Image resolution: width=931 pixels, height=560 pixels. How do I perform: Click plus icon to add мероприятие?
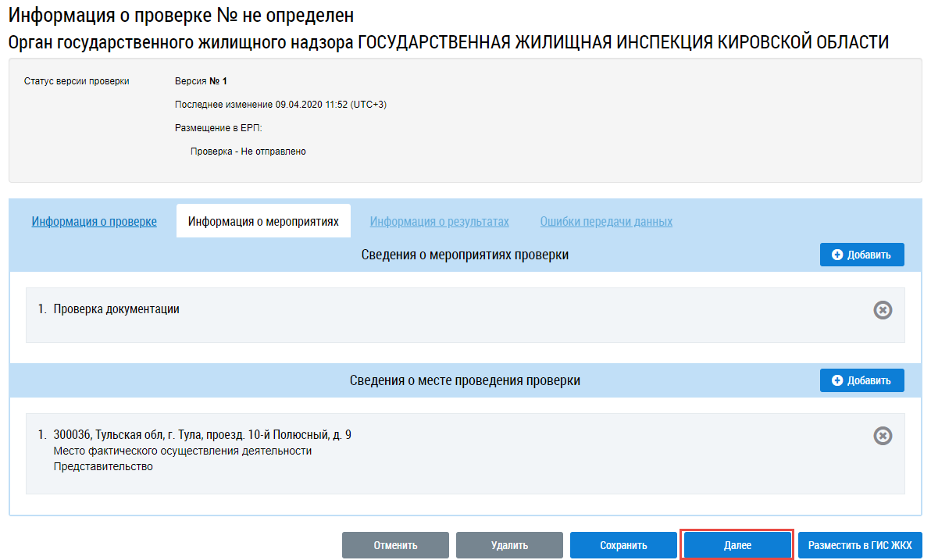838,255
